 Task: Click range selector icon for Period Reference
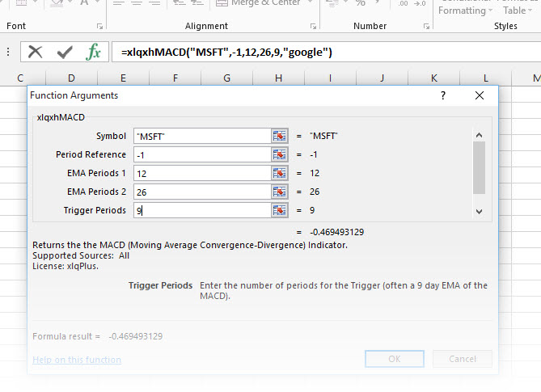[280, 154]
